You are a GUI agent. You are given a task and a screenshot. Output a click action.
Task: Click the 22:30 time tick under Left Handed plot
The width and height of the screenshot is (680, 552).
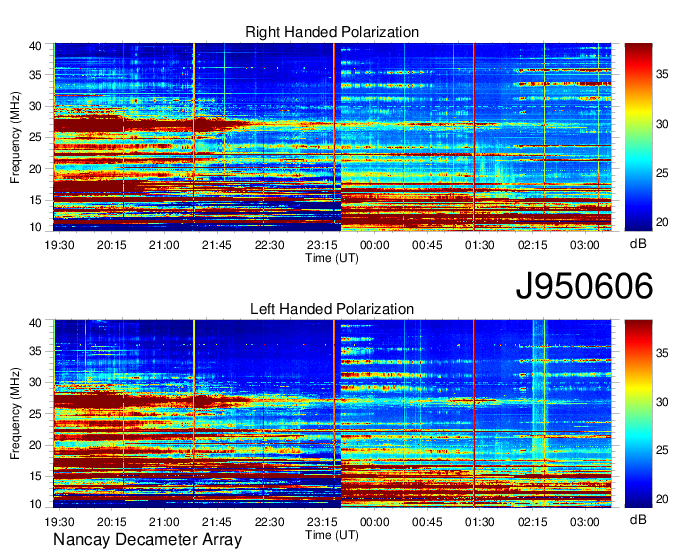pos(269,522)
